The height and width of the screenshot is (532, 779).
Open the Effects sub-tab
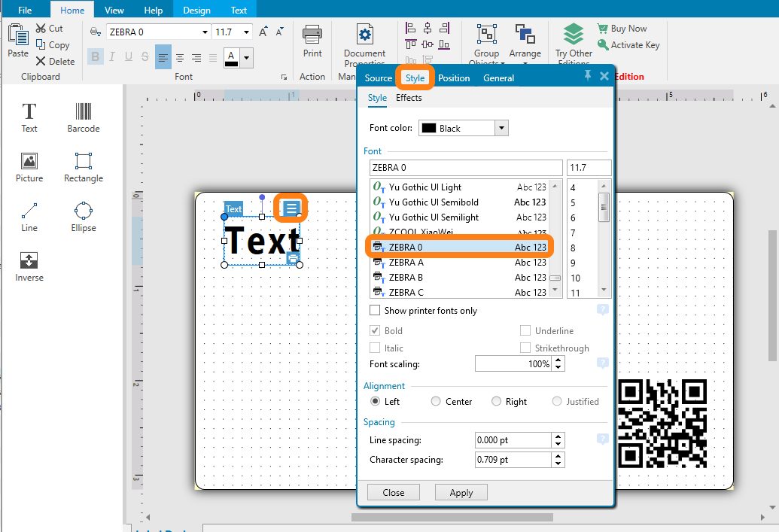(409, 98)
